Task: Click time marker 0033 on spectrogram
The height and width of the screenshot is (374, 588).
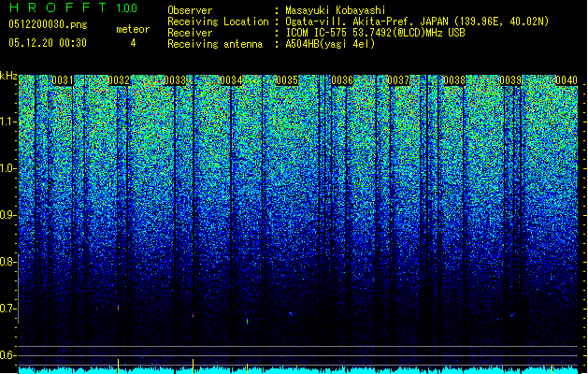Action: [x=175, y=80]
